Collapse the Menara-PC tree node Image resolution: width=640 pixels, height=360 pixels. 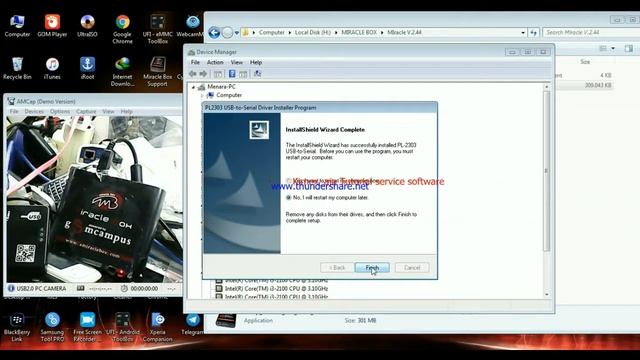[193, 87]
